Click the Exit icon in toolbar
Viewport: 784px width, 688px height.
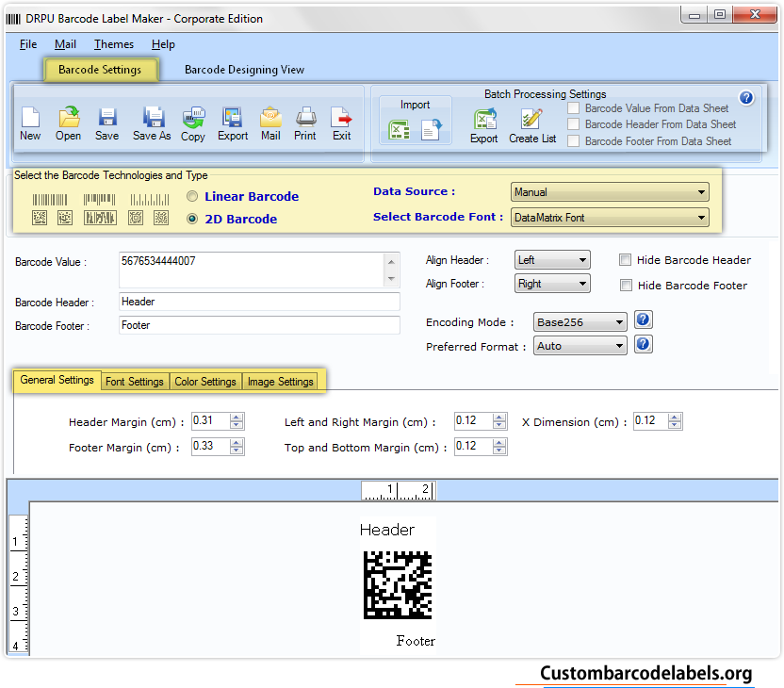click(x=341, y=118)
